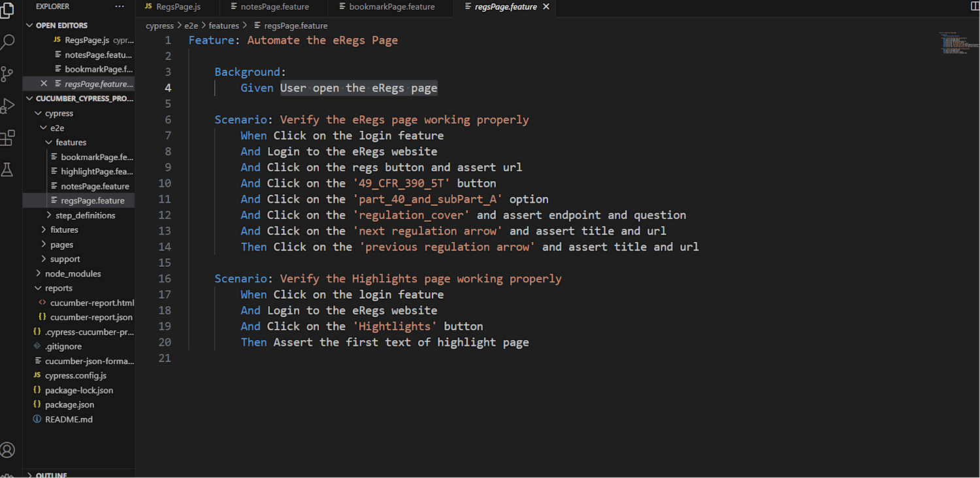
Task: Open notesPage.featu... in Open Editors
Action: coord(98,55)
